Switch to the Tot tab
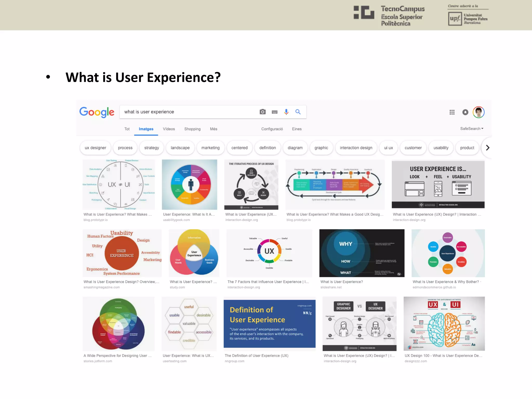Image resolution: width=532 pixels, height=399 pixels. (127, 129)
